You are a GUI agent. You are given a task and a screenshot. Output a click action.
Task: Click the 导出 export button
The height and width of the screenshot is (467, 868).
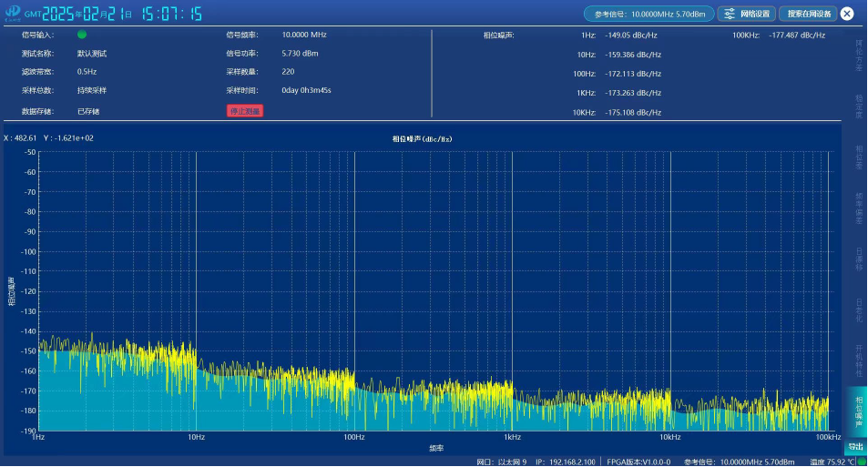[856, 447]
